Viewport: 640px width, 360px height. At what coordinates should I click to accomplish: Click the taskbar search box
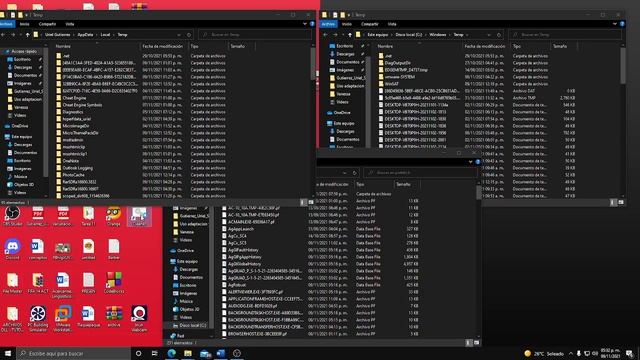click(x=74, y=353)
